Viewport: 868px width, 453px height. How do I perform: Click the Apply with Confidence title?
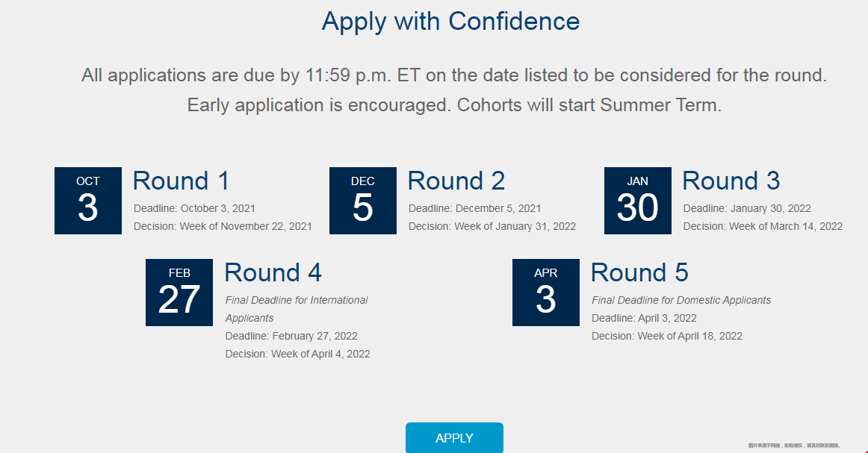(450, 22)
